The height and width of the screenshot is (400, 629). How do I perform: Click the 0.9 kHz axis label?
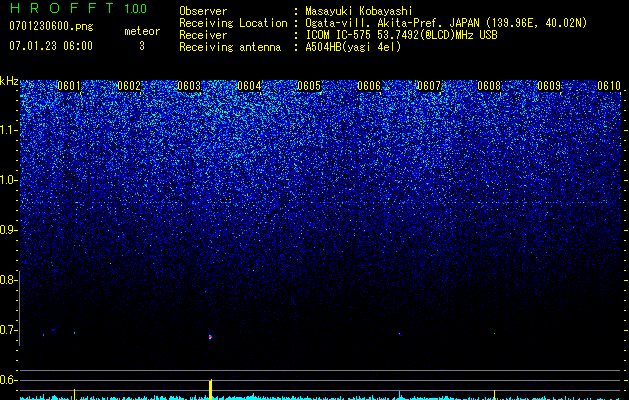pos(8,230)
